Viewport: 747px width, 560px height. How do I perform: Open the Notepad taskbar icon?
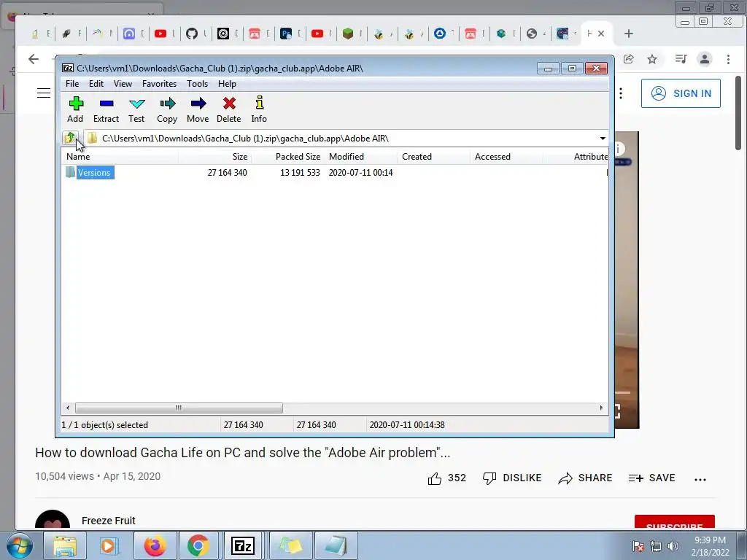pos(336,545)
